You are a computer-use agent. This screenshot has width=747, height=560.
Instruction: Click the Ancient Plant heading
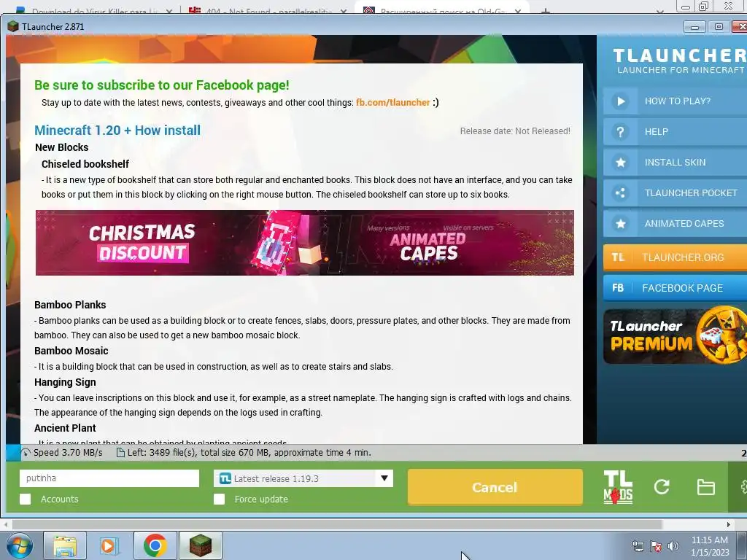(x=65, y=427)
